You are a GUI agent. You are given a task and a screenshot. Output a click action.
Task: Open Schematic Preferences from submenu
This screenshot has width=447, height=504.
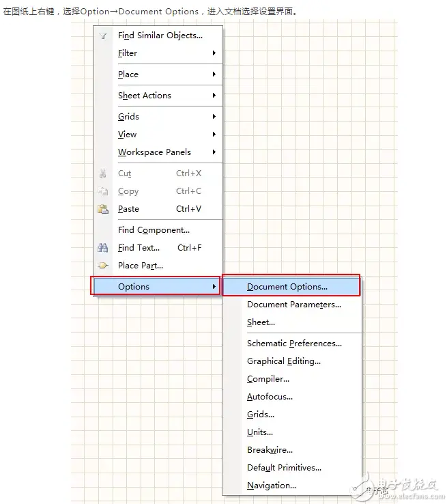pos(292,344)
